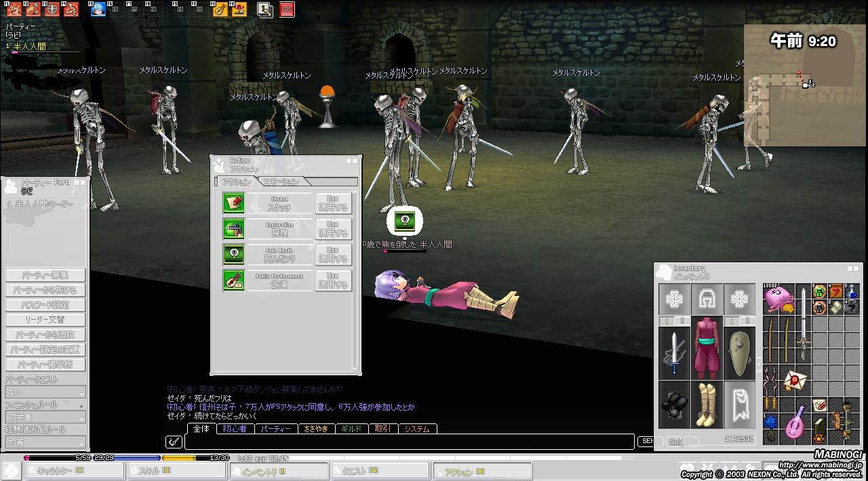868x481 pixels.
Task: Click the Sketch (スケッチ) action icon
Action: (x=233, y=203)
